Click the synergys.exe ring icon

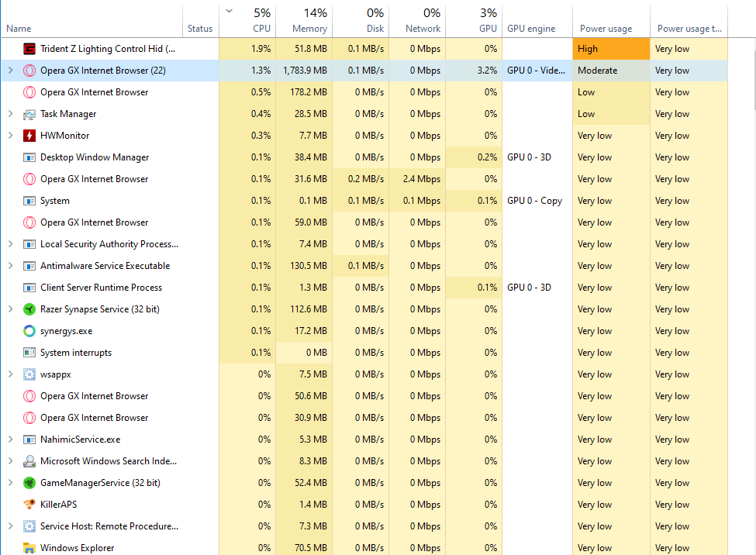tap(29, 331)
